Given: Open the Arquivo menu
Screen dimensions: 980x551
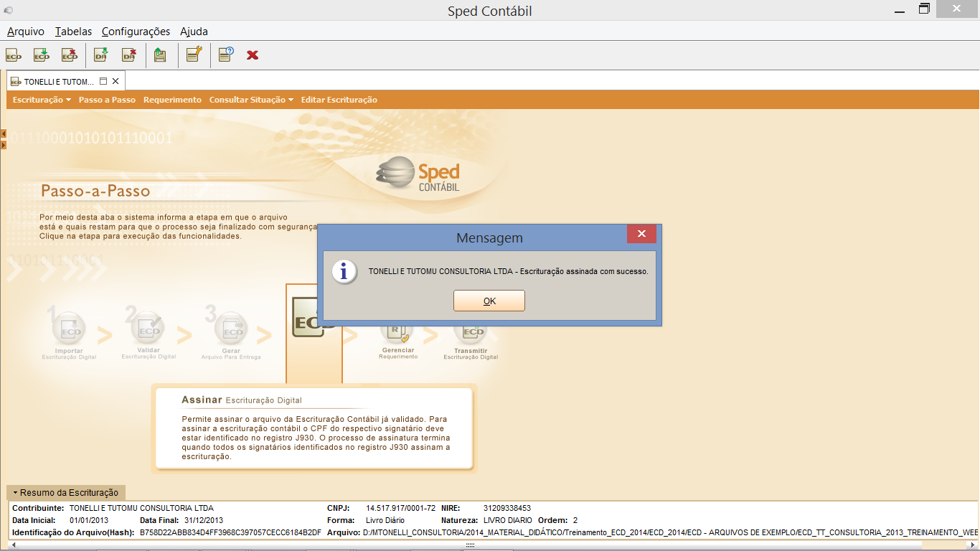Looking at the screenshot, I should click(26, 32).
